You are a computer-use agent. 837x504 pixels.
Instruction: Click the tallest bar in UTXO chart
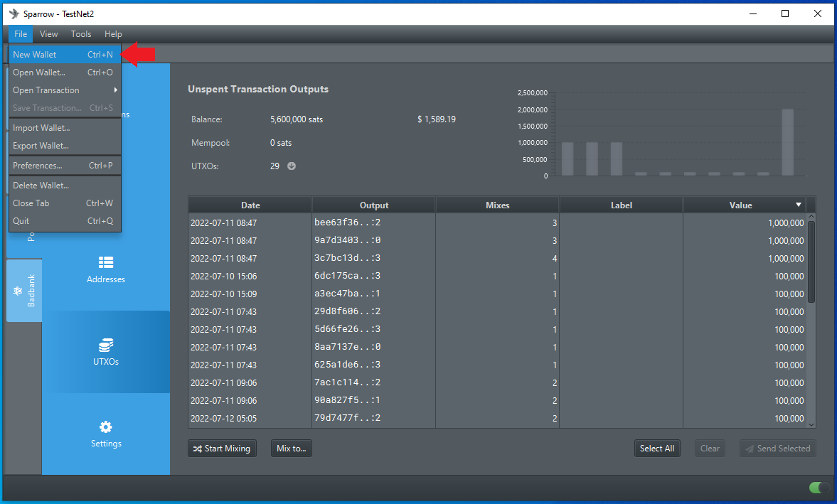(x=787, y=142)
